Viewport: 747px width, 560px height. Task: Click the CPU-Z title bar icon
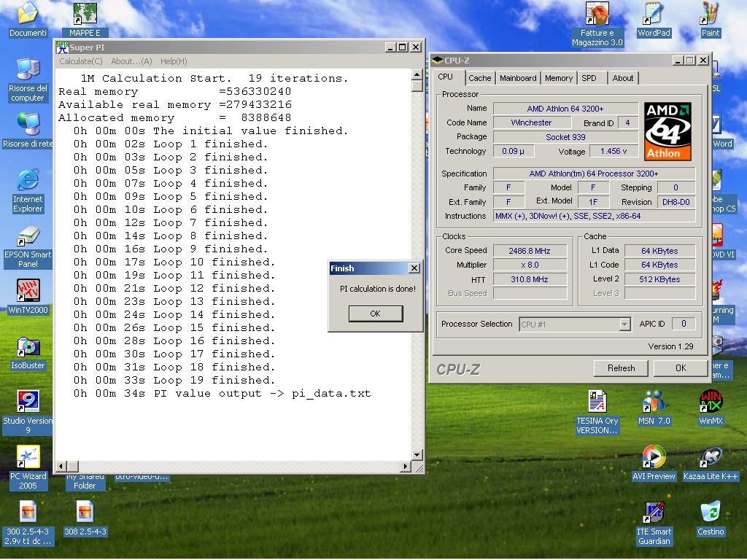point(437,61)
